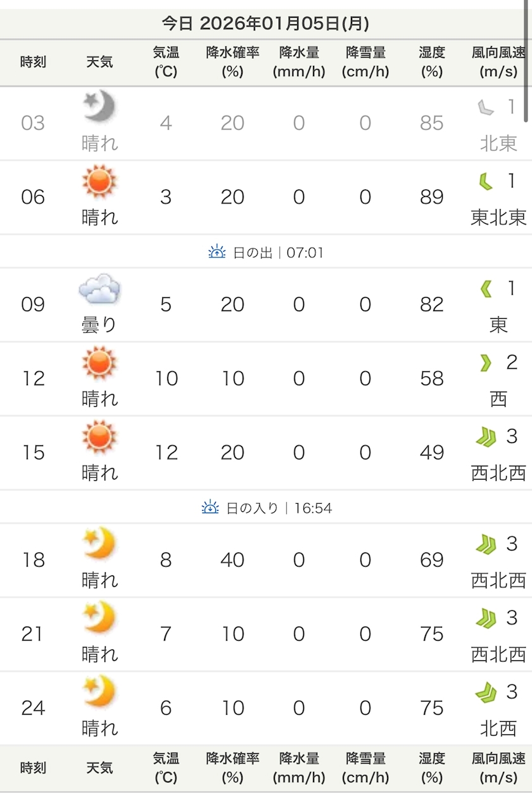Click the cloudy weather icon at 09
This screenshot has height=799, width=532.
(99, 290)
